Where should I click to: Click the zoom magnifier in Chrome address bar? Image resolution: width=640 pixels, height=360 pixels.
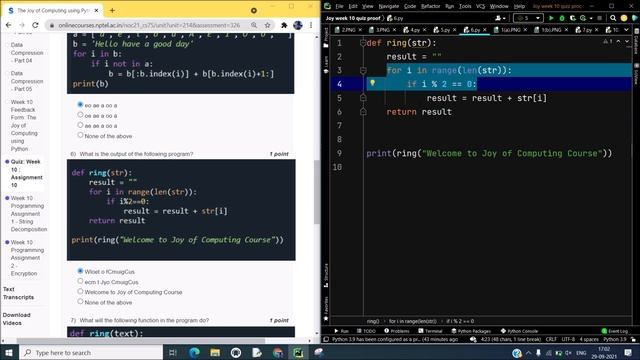coord(254,25)
